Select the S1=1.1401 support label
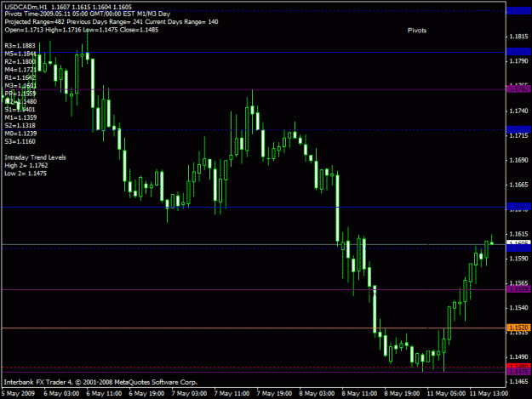Image resolution: width=532 pixels, height=399 pixels. click(x=20, y=110)
